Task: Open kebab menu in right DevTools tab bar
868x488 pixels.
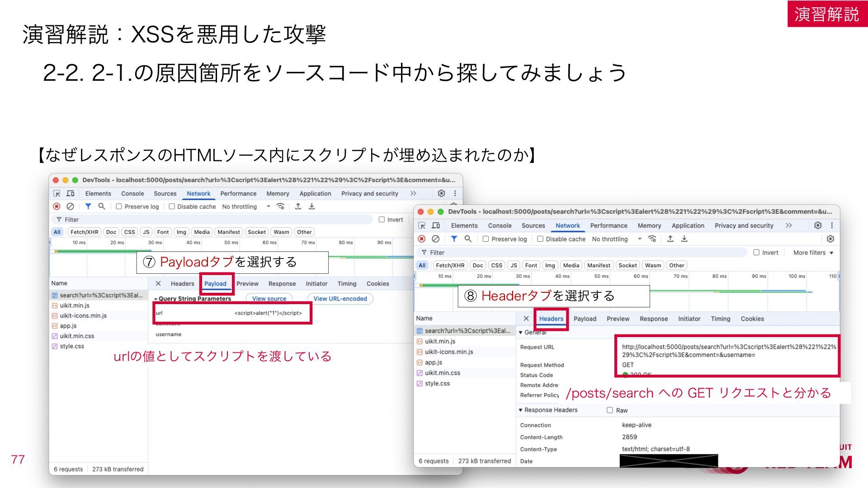Action: coord(832,225)
